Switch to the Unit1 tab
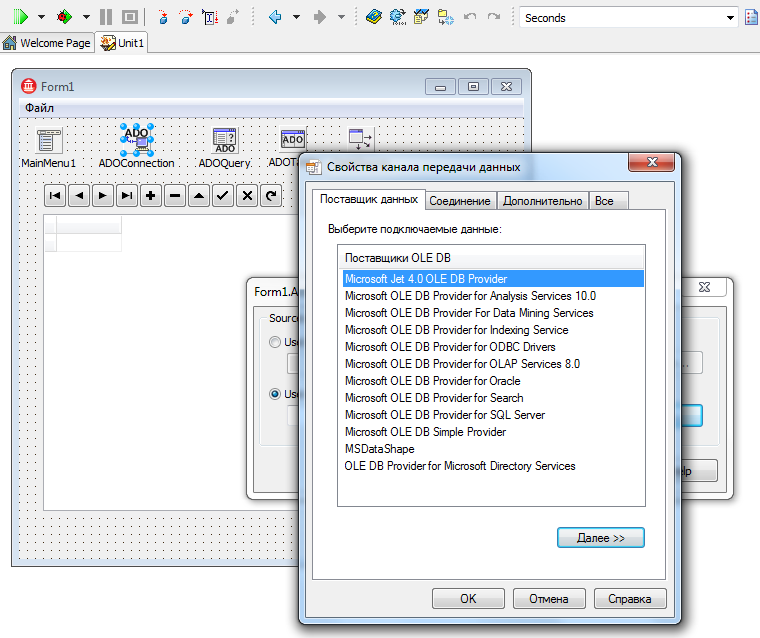Screen dimensions: 760x638 122,43
